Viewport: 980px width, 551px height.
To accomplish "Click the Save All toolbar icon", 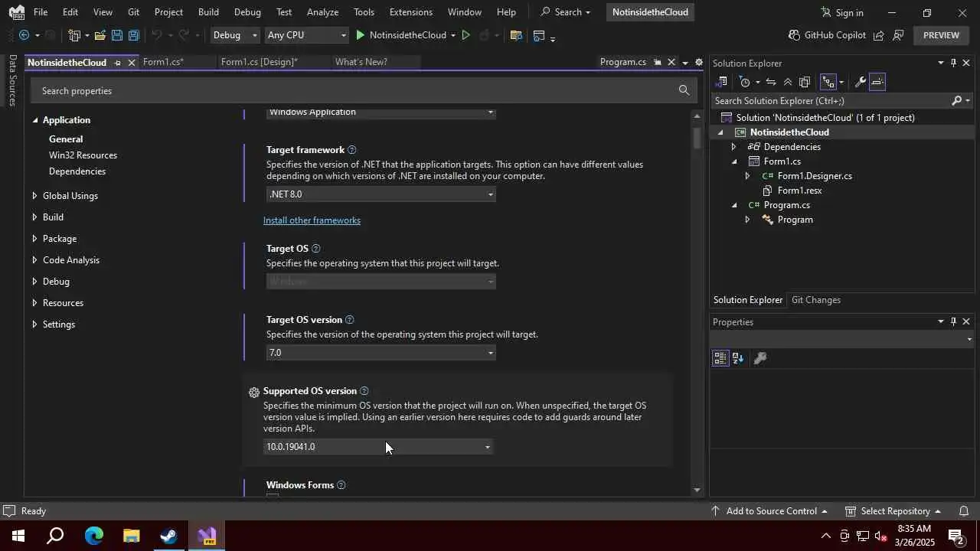I will (x=133, y=35).
